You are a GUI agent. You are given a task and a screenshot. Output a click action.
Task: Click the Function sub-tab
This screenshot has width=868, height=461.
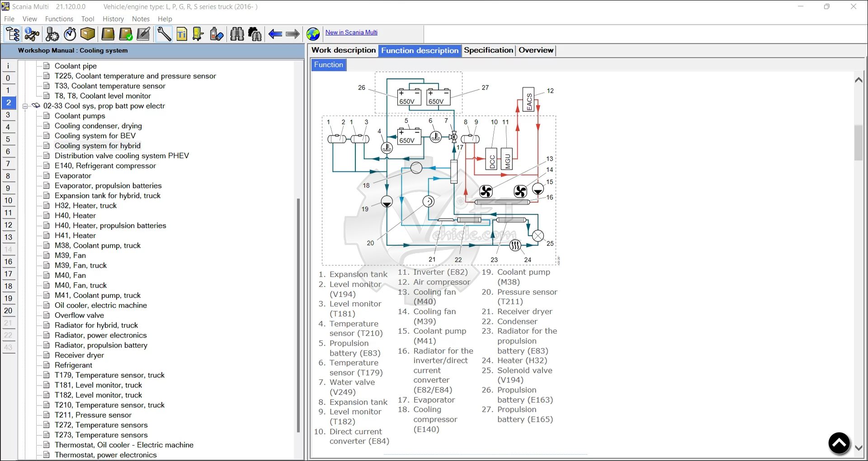pyautogui.click(x=329, y=65)
